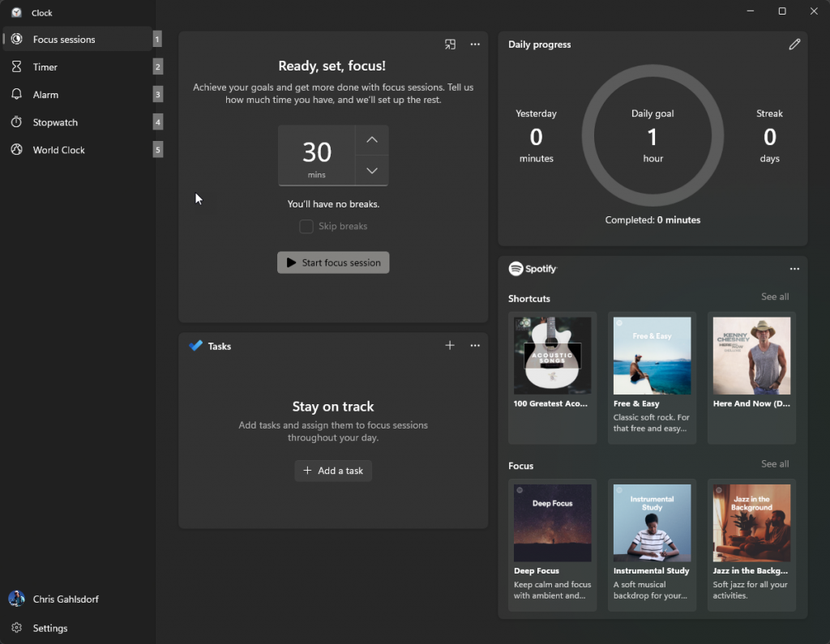Pop out the focus session overlay icon

[x=450, y=45]
